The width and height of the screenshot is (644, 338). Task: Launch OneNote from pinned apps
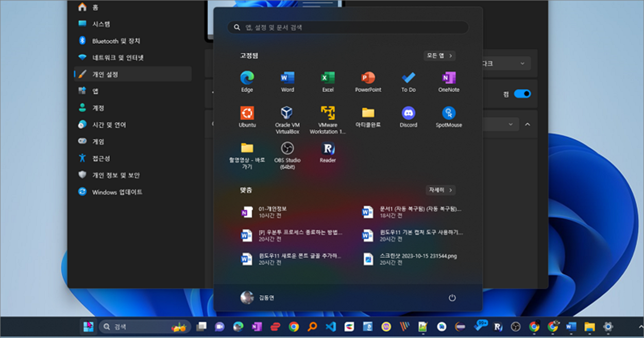pos(449,81)
